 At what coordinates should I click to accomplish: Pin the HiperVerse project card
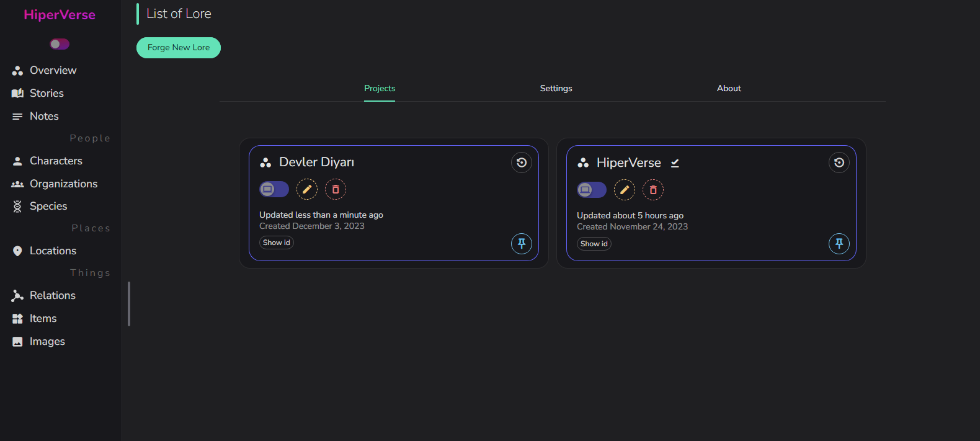tap(839, 244)
